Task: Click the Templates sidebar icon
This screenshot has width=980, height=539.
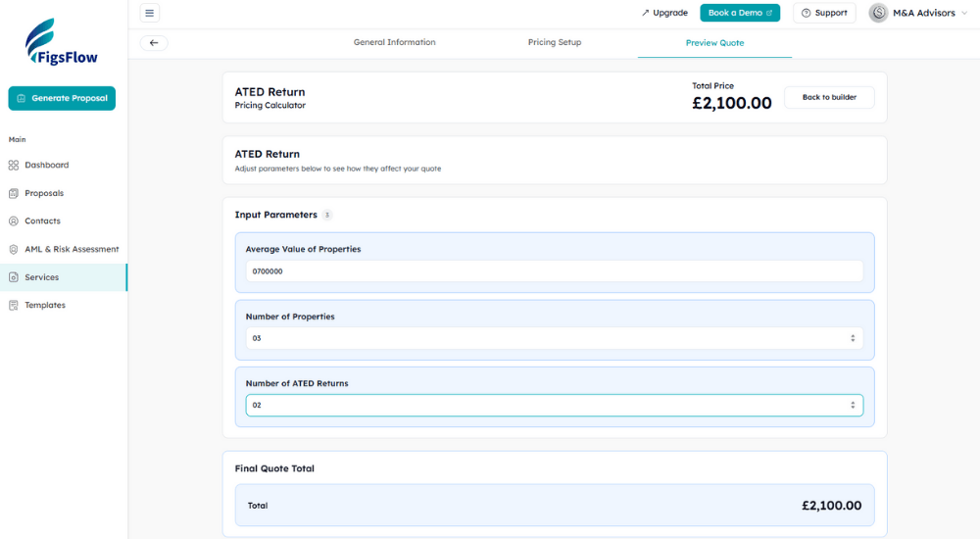Action: click(14, 305)
